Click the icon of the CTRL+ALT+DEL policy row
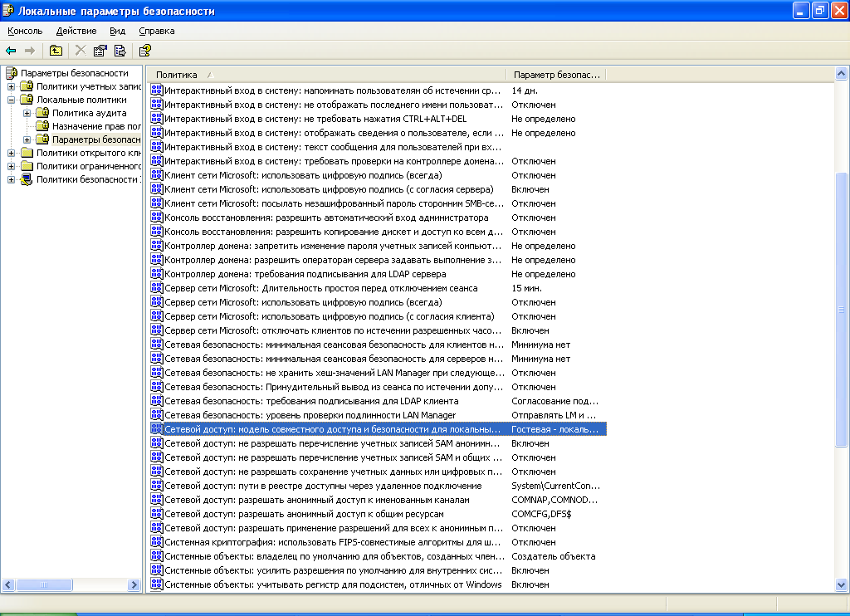 (x=157, y=119)
